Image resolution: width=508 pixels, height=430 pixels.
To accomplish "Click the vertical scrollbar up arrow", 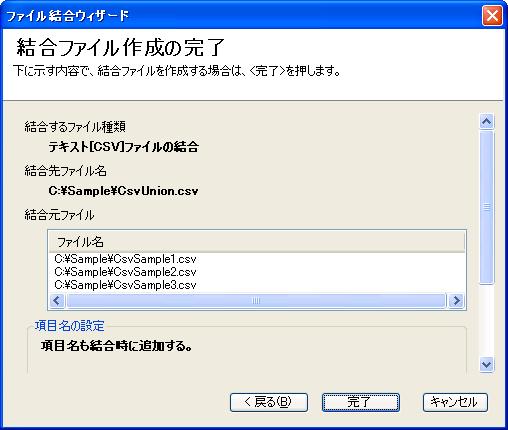I will point(487,121).
